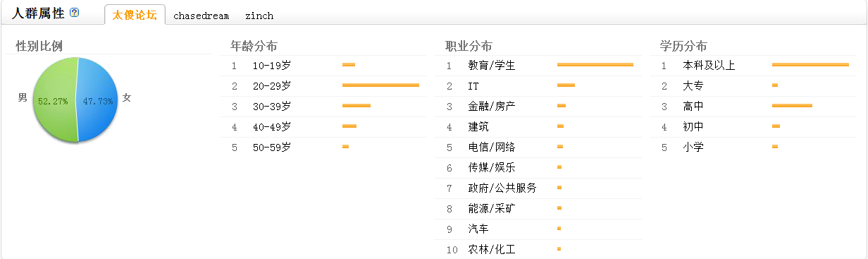Click the 学历分布 section heading

point(683,47)
